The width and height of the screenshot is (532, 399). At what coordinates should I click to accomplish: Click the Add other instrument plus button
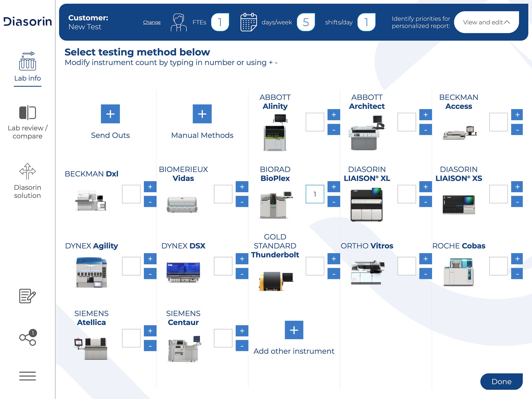tap(294, 330)
